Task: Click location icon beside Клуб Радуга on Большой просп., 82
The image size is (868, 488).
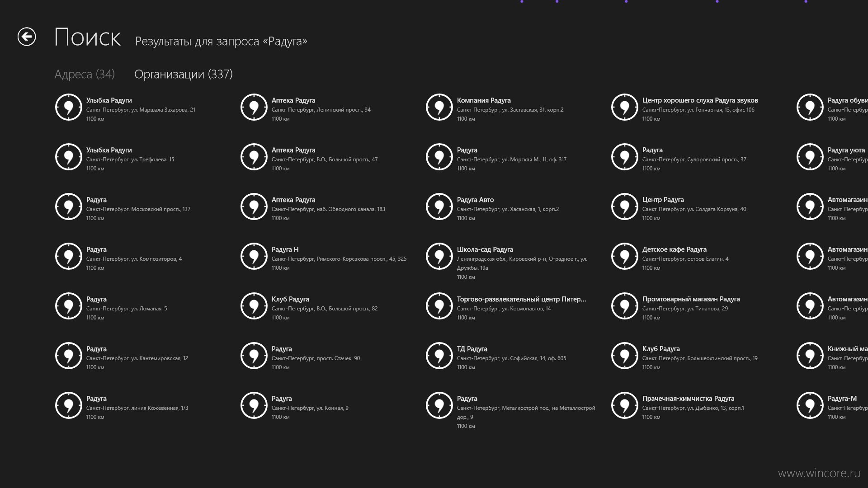Action: click(254, 306)
